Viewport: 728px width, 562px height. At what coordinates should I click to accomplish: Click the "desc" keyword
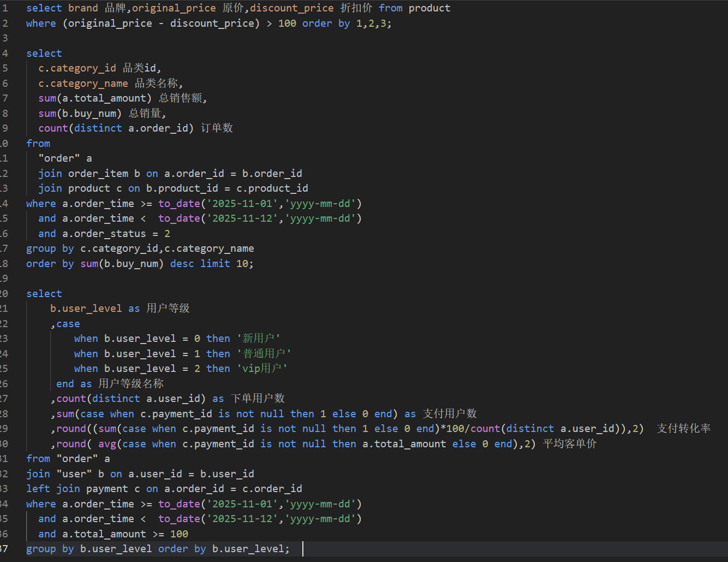(182, 264)
